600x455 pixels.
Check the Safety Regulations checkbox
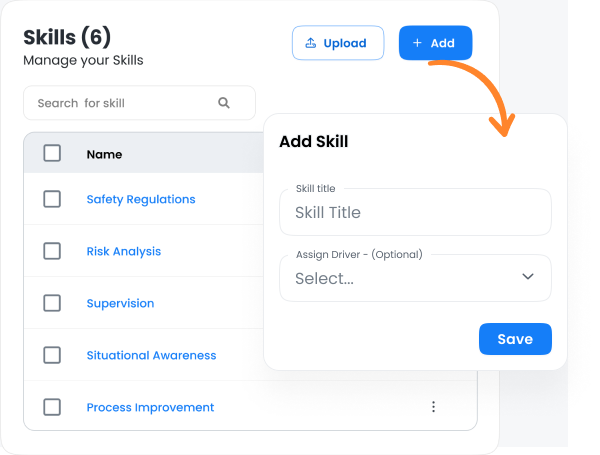(52, 199)
